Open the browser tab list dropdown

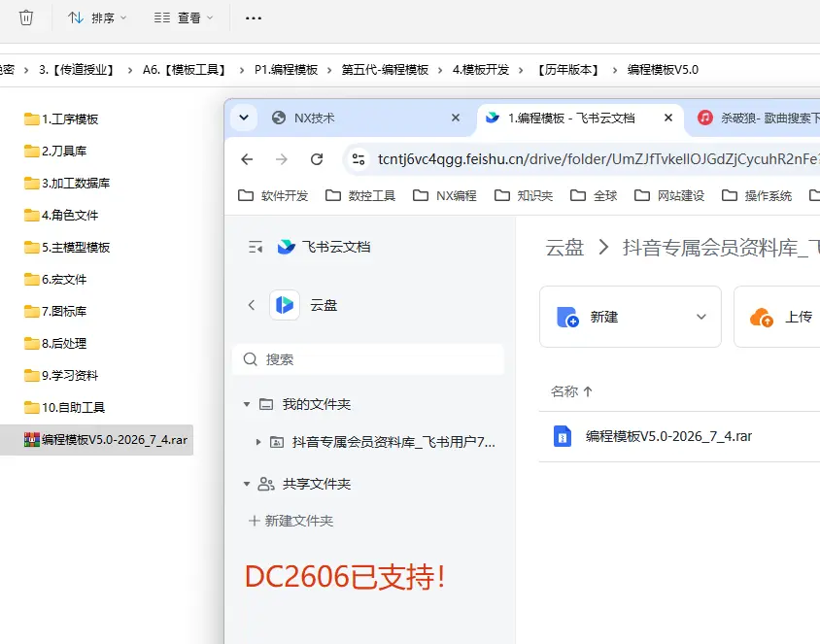pos(244,118)
